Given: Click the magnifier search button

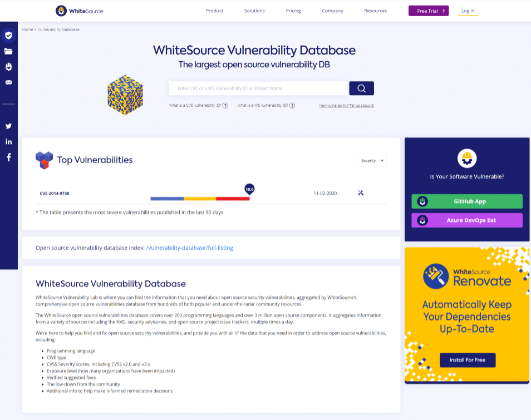Looking at the screenshot, I should coord(361,88).
